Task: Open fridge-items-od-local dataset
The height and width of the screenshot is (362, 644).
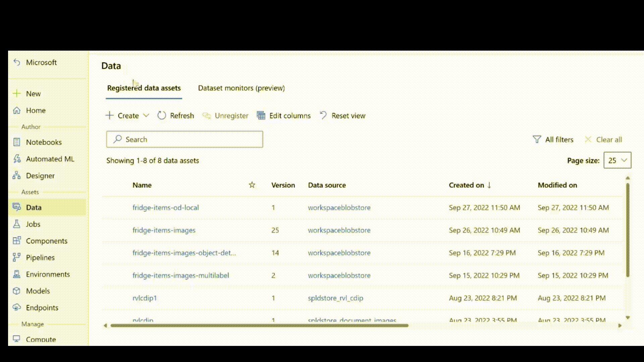Action: [x=165, y=207]
